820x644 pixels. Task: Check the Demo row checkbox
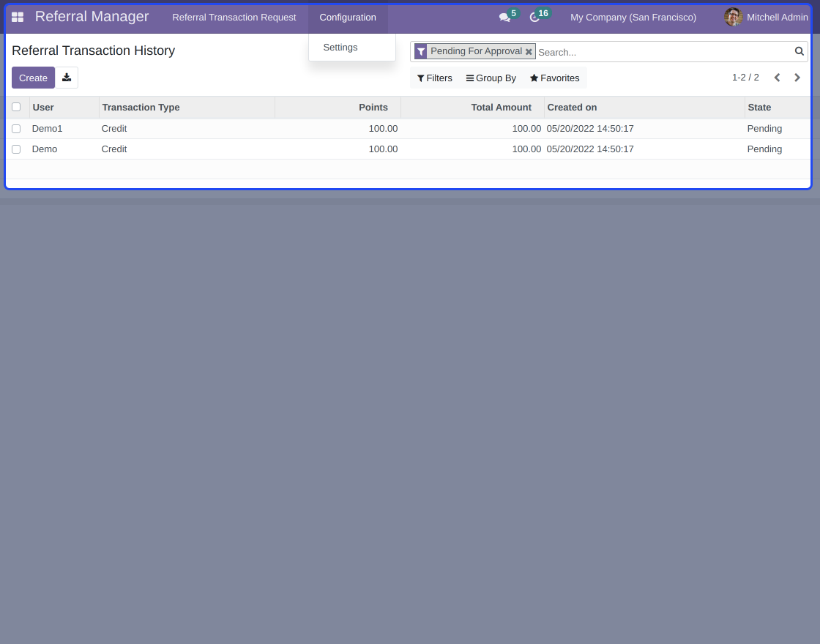(16, 149)
